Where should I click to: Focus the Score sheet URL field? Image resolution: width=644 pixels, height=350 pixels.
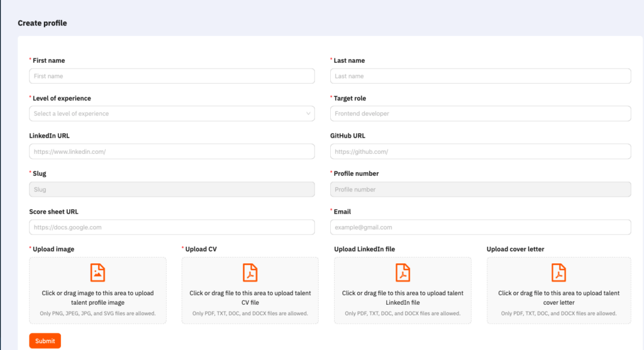pyautogui.click(x=172, y=227)
